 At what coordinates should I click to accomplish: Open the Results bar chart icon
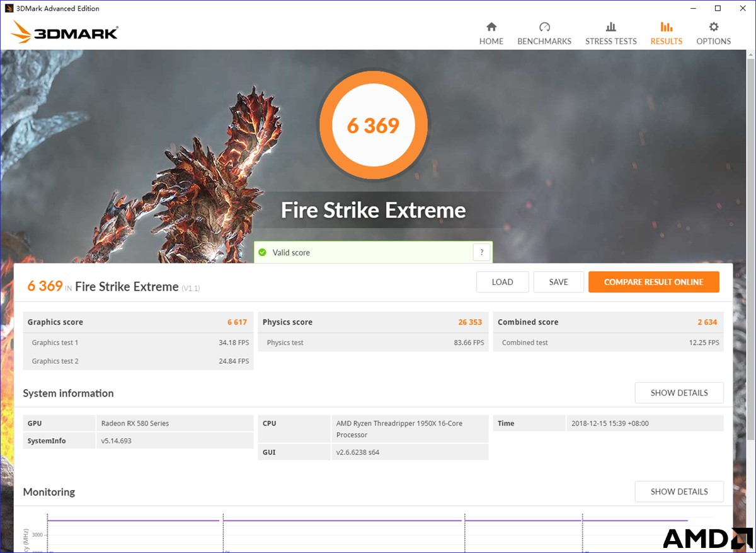tap(667, 26)
